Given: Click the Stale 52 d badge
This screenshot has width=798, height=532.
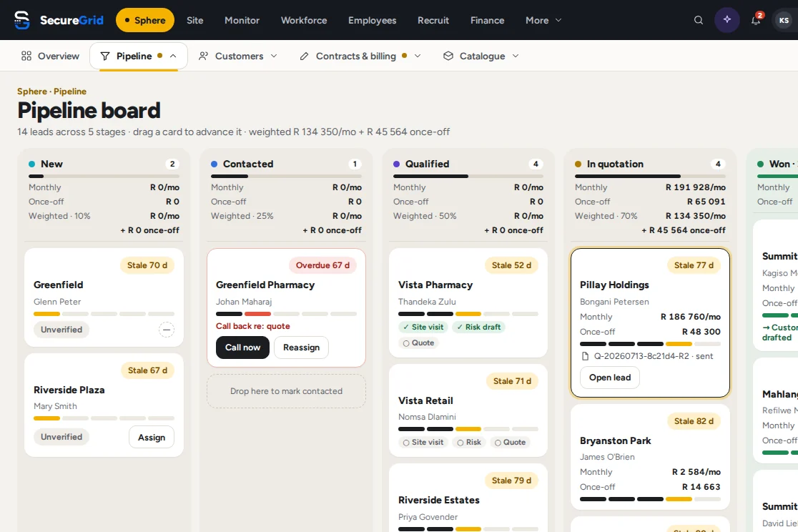Looking at the screenshot, I should click(511, 265).
